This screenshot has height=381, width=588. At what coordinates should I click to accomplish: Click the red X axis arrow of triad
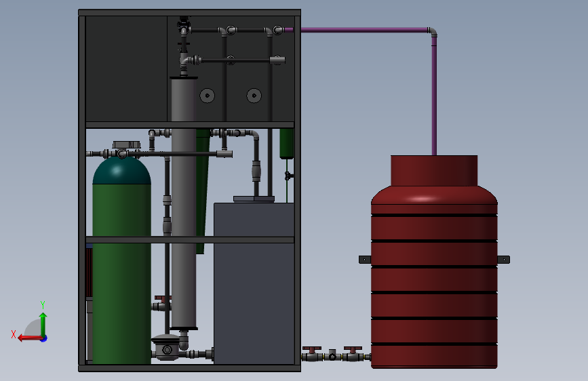[29, 338]
